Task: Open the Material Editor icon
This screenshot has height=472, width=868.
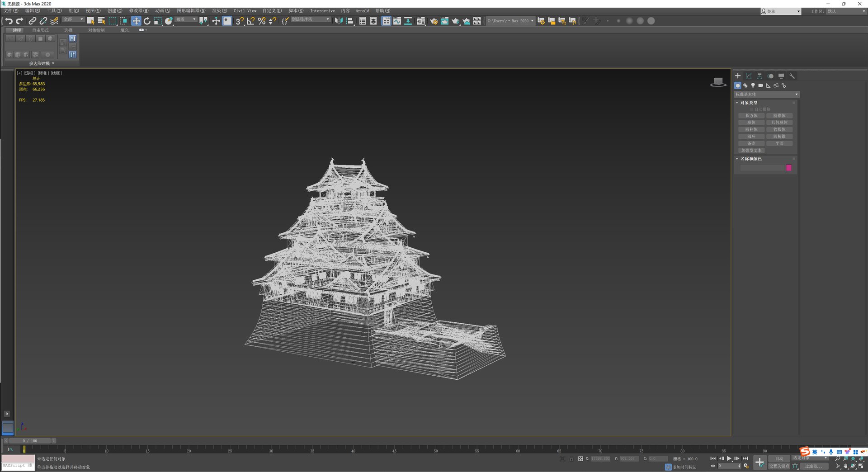Action: (x=421, y=21)
